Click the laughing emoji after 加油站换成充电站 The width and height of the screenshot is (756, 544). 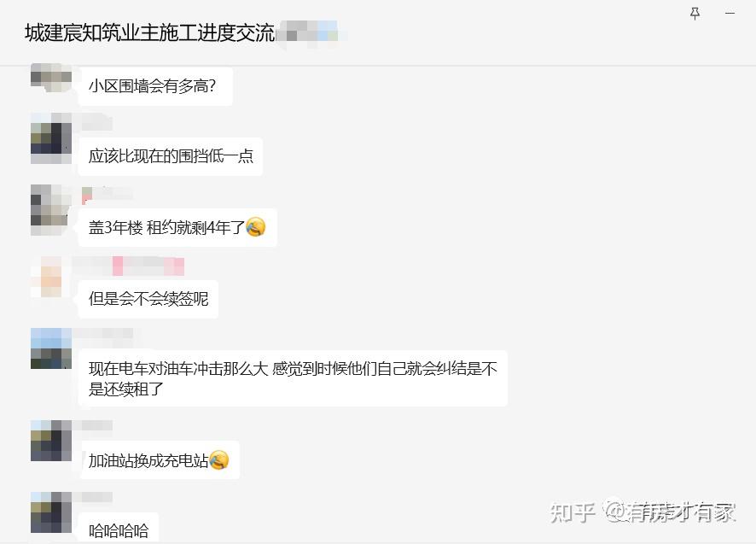(x=218, y=460)
